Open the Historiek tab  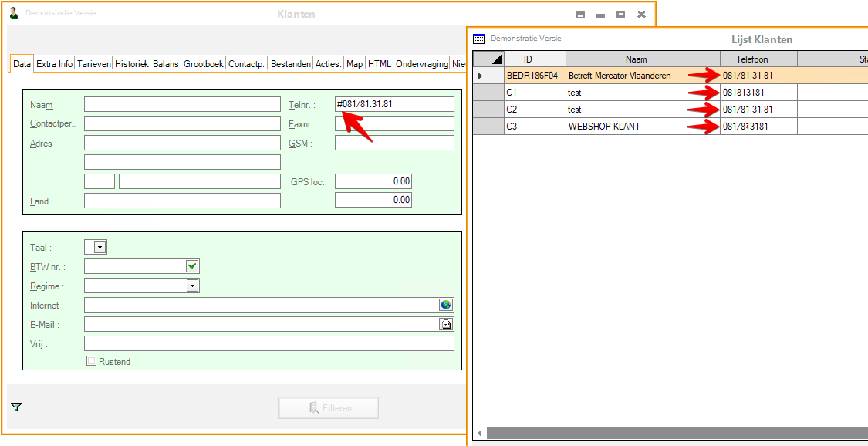[131, 64]
